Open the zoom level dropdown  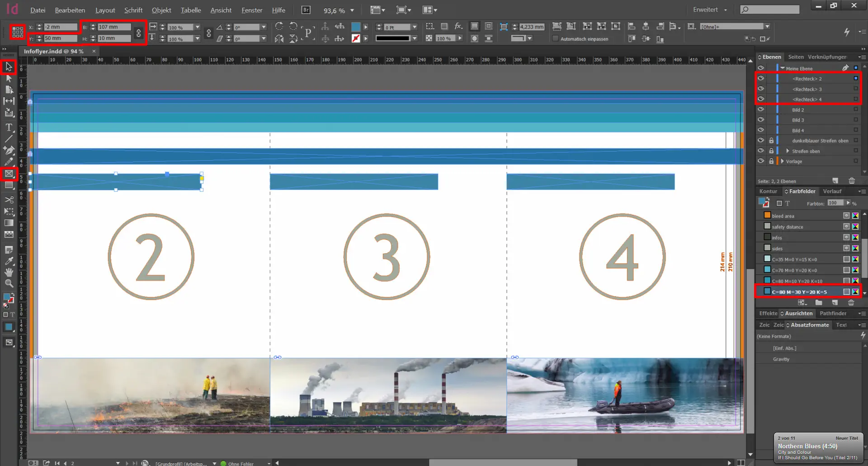(x=352, y=10)
